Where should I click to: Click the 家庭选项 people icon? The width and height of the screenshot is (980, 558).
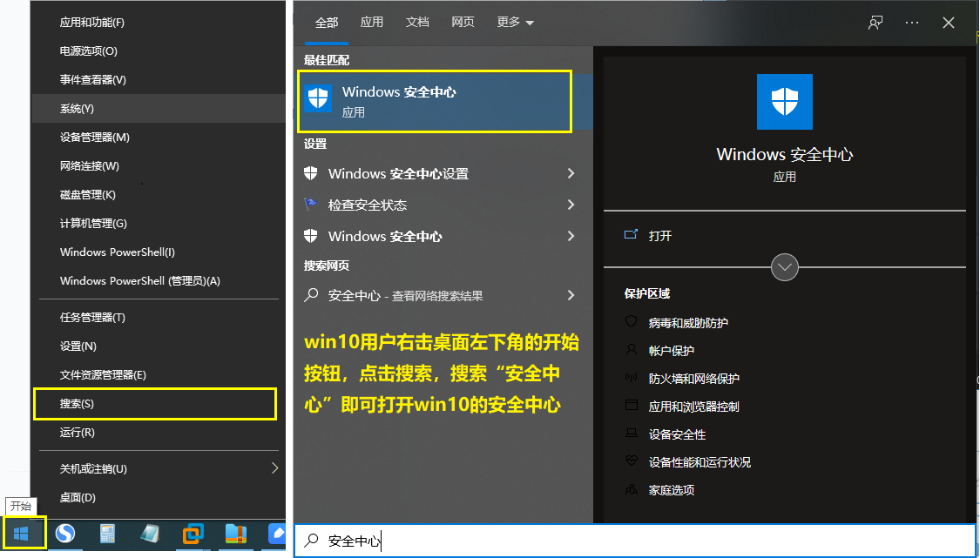(x=632, y=489)
